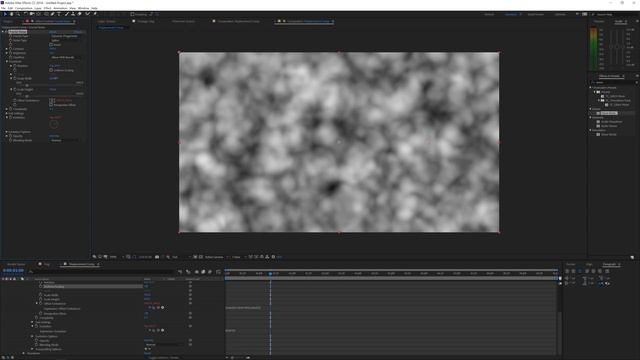Select the Rectangle shape tool

46,14
